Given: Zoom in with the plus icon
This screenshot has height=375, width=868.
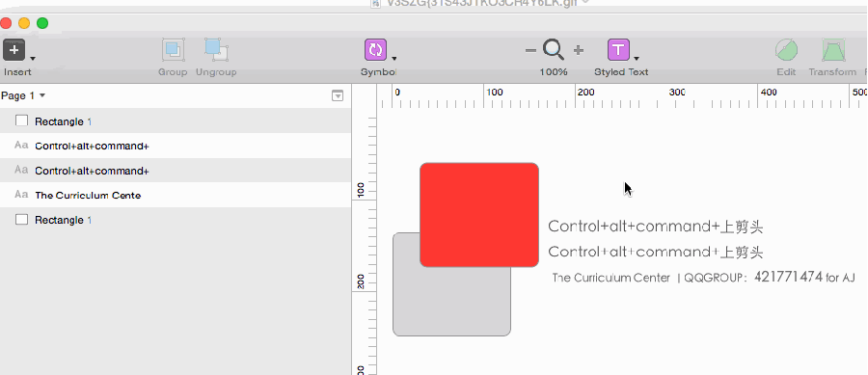Looking at the screenshot, I should [x=578, y=50].
